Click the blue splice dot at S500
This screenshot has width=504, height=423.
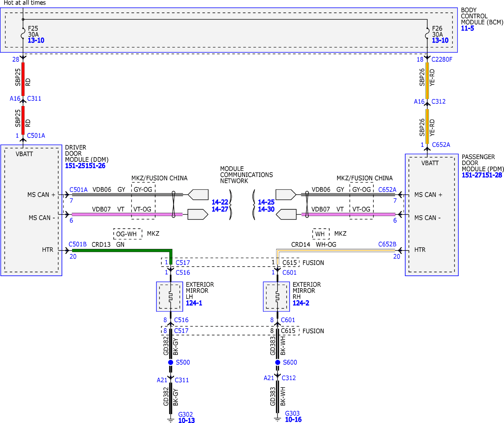pos(171,362)
